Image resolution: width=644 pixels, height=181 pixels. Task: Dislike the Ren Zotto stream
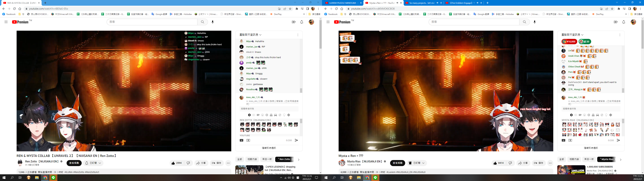point(188,163)
